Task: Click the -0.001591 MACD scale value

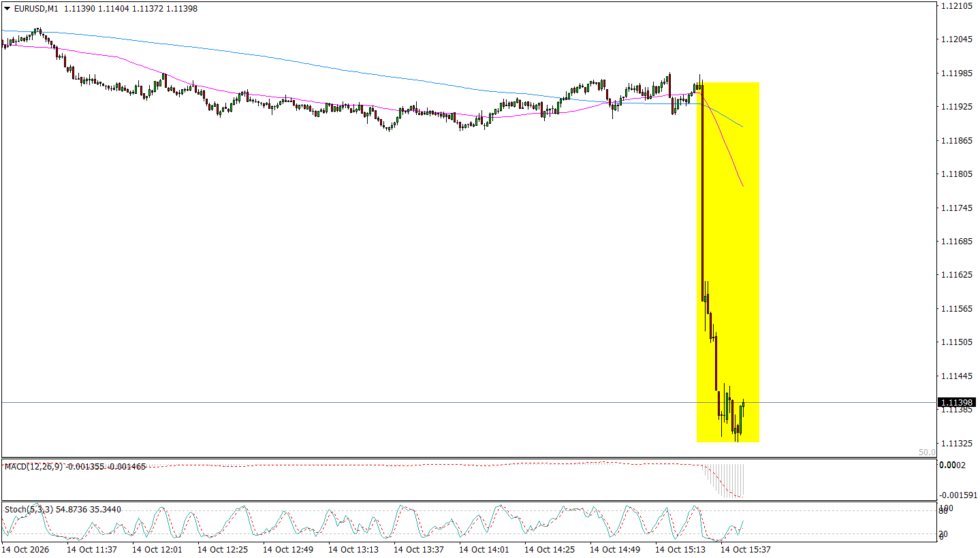Action: [957, 495]
